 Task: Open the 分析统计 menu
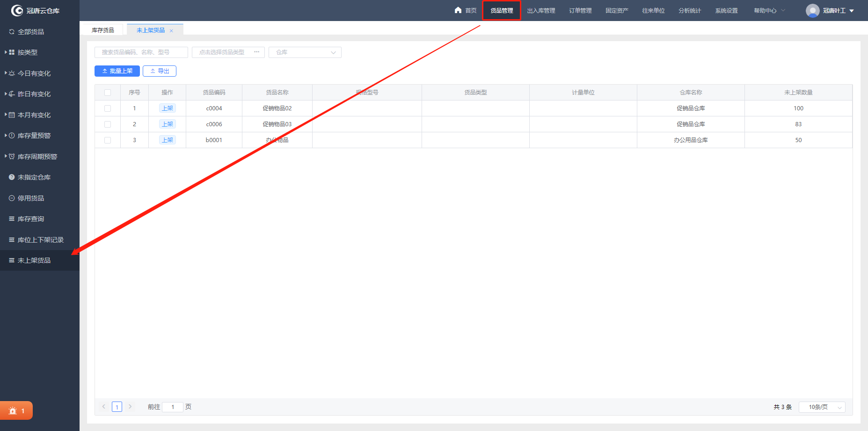[x=690, y=10]
